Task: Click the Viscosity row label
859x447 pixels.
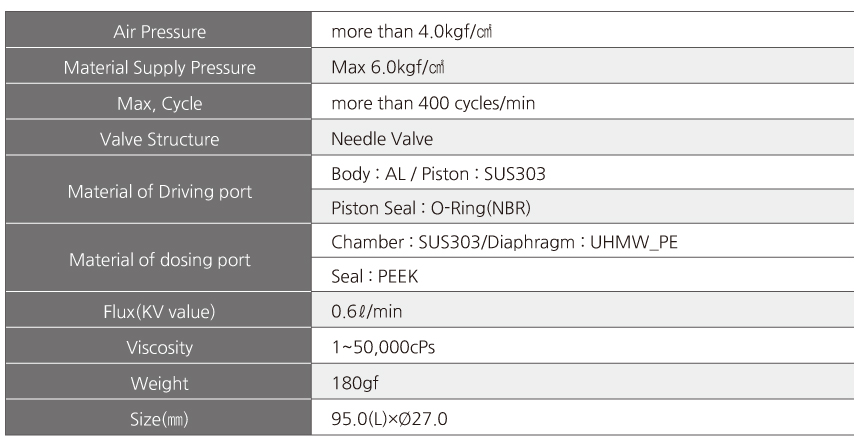Action: [159, 347]
